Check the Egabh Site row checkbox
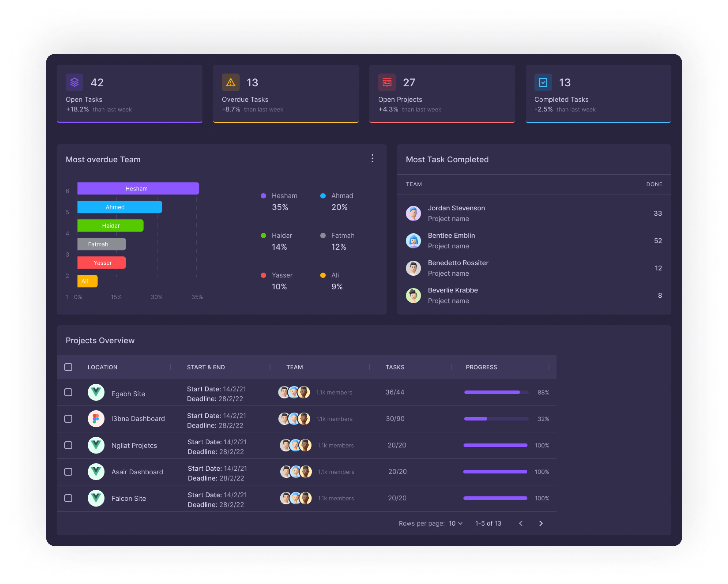This screenshot has width=728, height=584. (x=68, y=392)
